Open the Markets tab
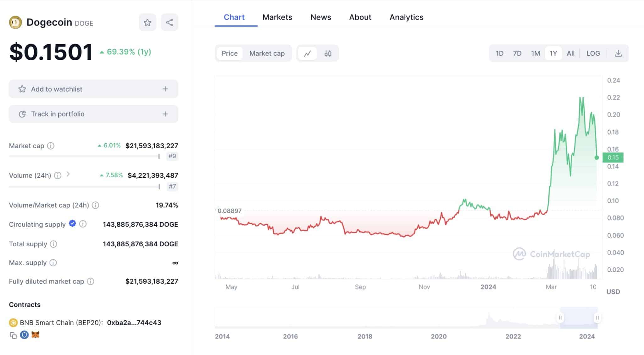 [277, 17]
